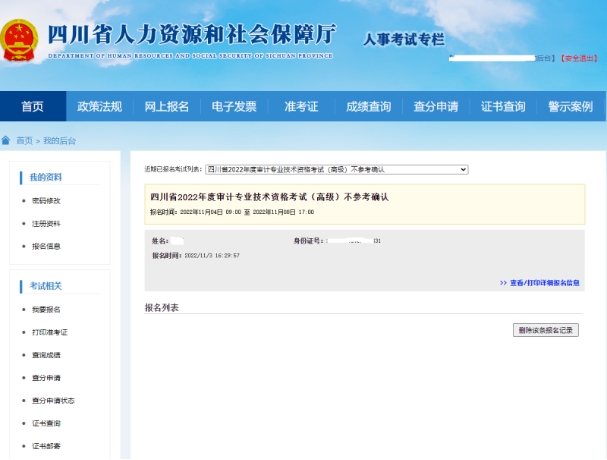607x460 pixels.
Task: Open 密码修改 in the sidebar
Action: coord(46,201)
